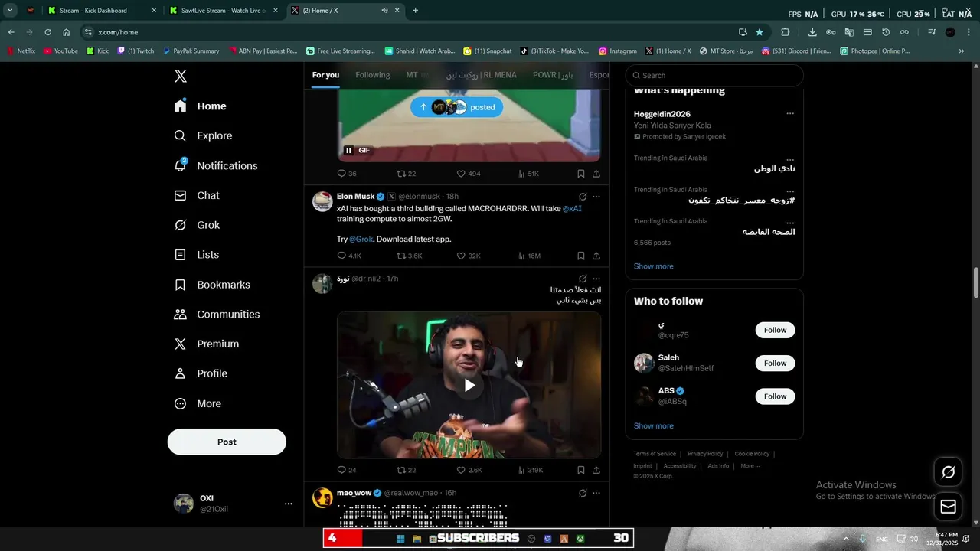Share the dr_nii2 video post
This screenshot has width=980, height=551.
[596, 470]
